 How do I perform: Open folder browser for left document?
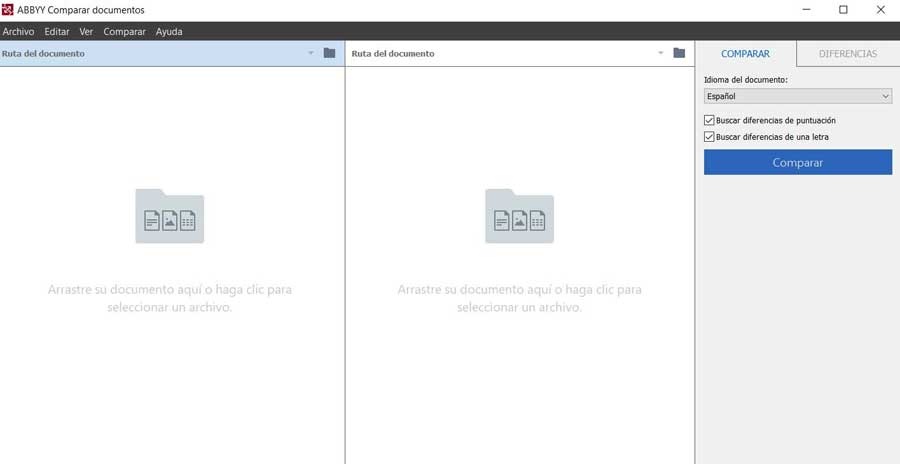[329, 53]
